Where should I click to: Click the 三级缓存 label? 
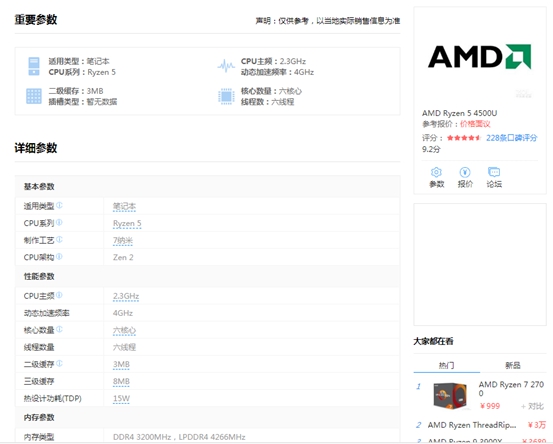(x=39, y=382)
